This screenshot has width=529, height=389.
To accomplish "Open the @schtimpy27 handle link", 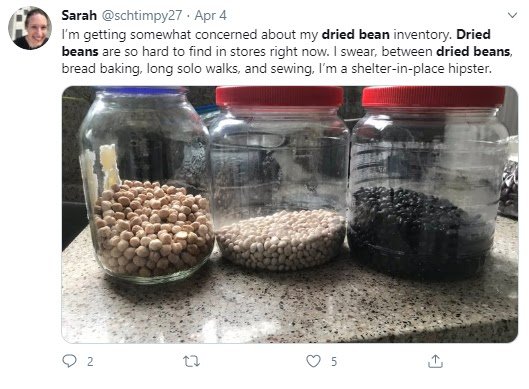I will point(142,16).
